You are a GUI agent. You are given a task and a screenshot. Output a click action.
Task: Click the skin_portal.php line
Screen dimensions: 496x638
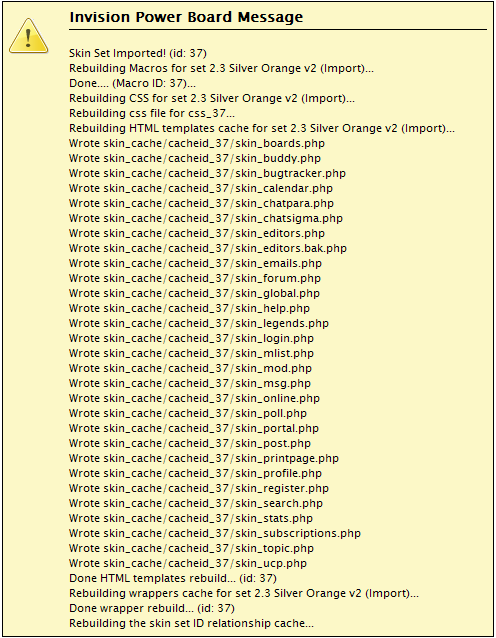194,429
